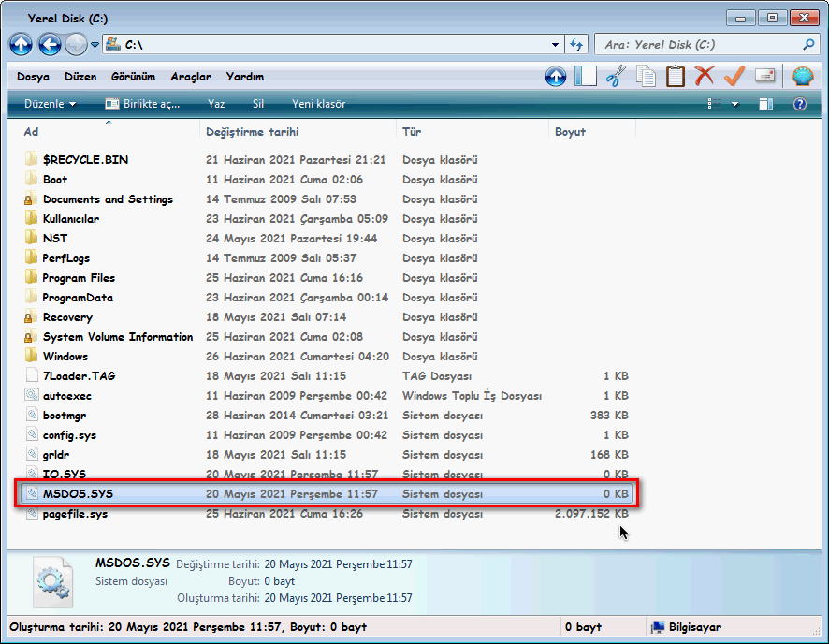Click Birlikte aç... button
Viewport: 829px width, 644px height.
pos(142,104)
